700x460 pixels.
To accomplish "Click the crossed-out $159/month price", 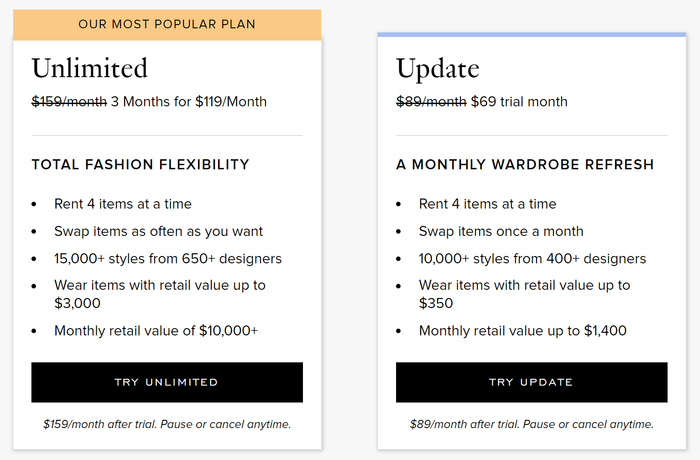I will pos(69,101).
